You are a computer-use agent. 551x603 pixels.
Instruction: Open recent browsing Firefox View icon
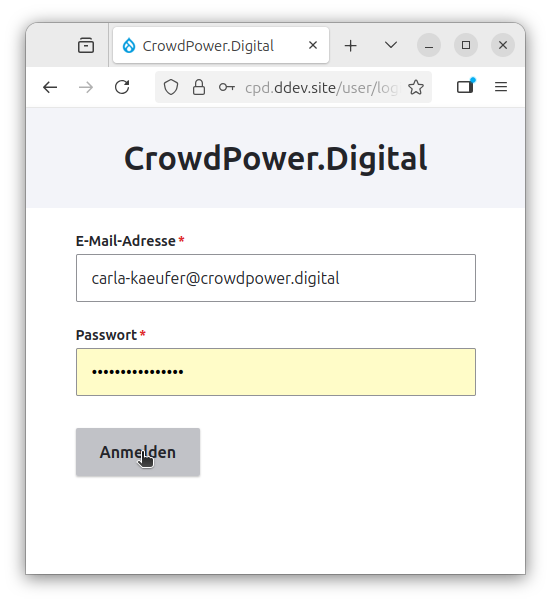pyautogui.click(x=86, y=45)
